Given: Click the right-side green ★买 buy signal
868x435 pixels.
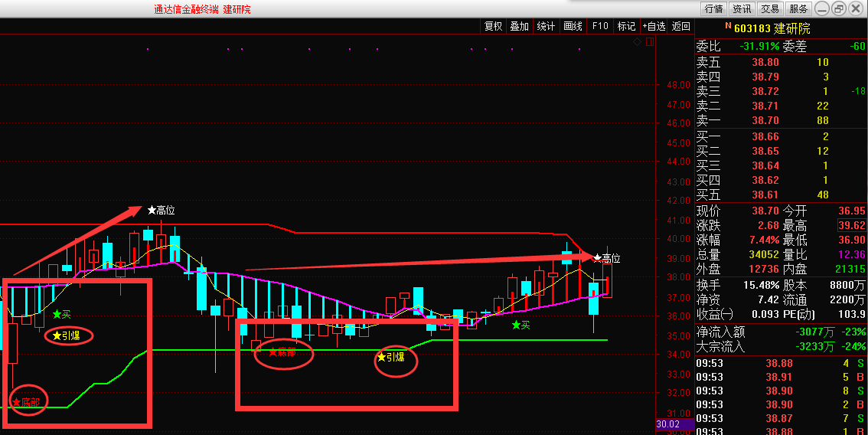Looking at the screenshot, I should point(520,325).
